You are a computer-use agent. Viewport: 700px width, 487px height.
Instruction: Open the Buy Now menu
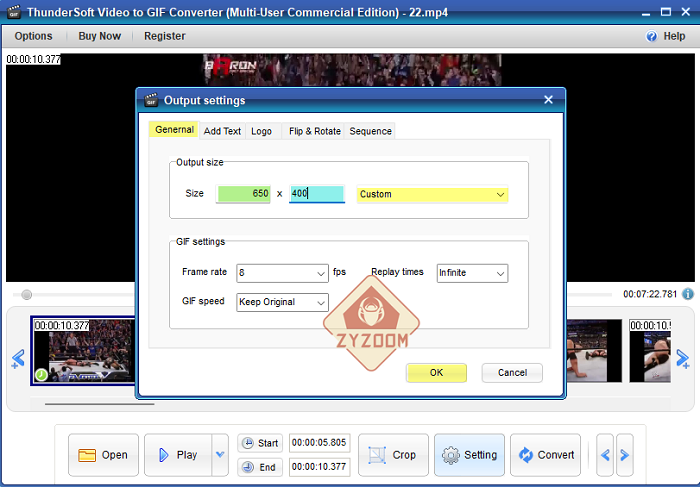100,36
